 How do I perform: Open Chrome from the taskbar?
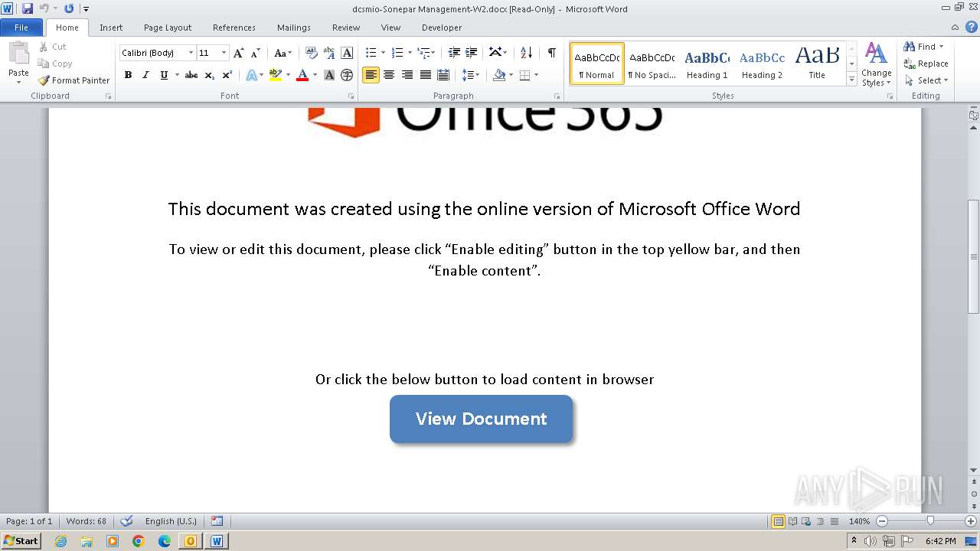(139, 541)
